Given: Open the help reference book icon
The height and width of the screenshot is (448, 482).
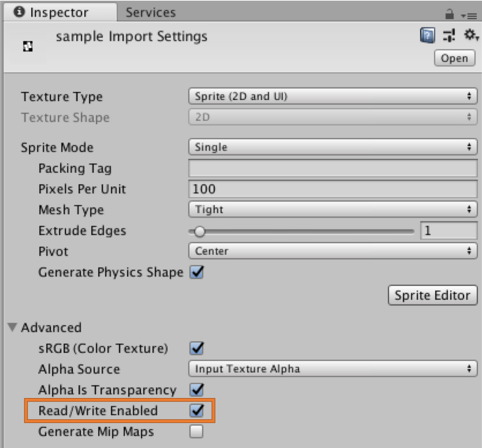Looking at the screenshot, I should click(x=427, y=35).
